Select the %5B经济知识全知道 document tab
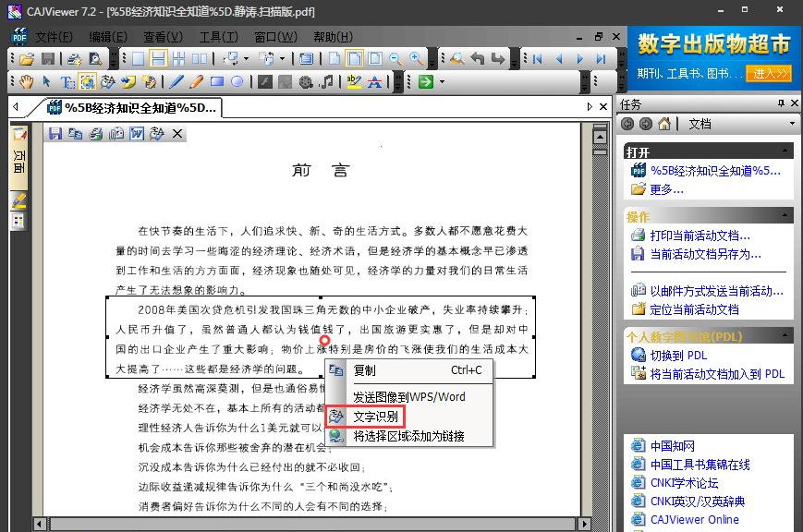This screenshot has width=803, height=532. point(132,107)
